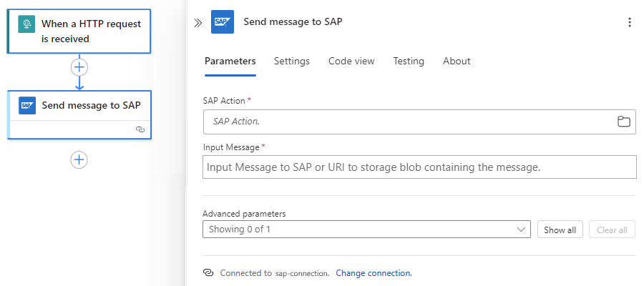Image resolution: width=644 pixels, height=286 pixels.
Task: Go to the About tab
Action: coord(457,61)
